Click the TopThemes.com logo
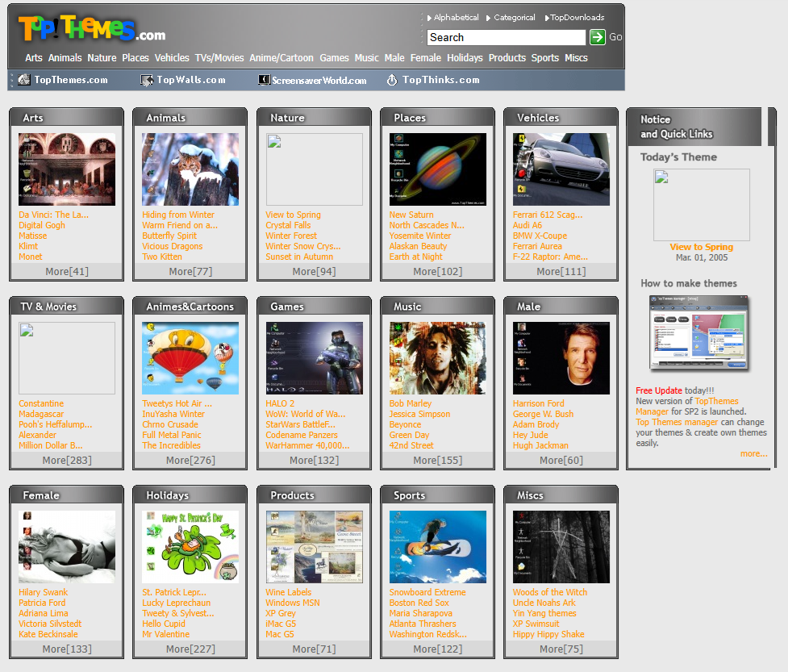Image resolution: width=788 pixels, height=672 pixels. pyautogui.click(x=92, y=28)
